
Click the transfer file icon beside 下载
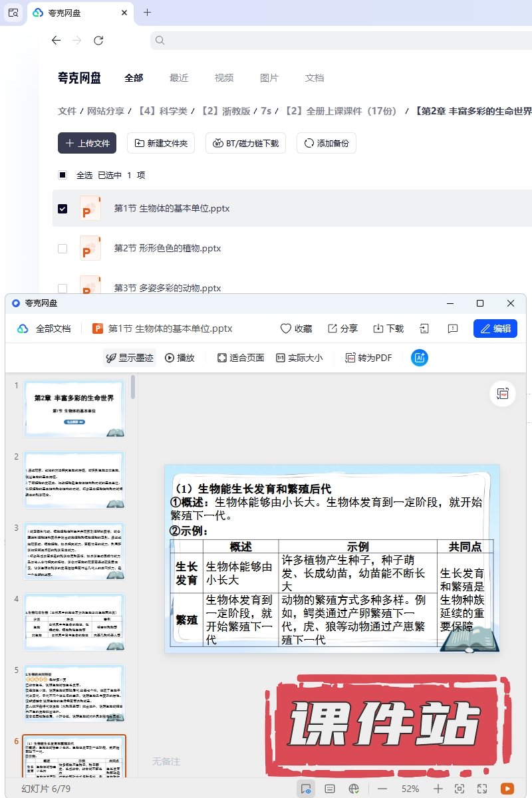(424, 329)
